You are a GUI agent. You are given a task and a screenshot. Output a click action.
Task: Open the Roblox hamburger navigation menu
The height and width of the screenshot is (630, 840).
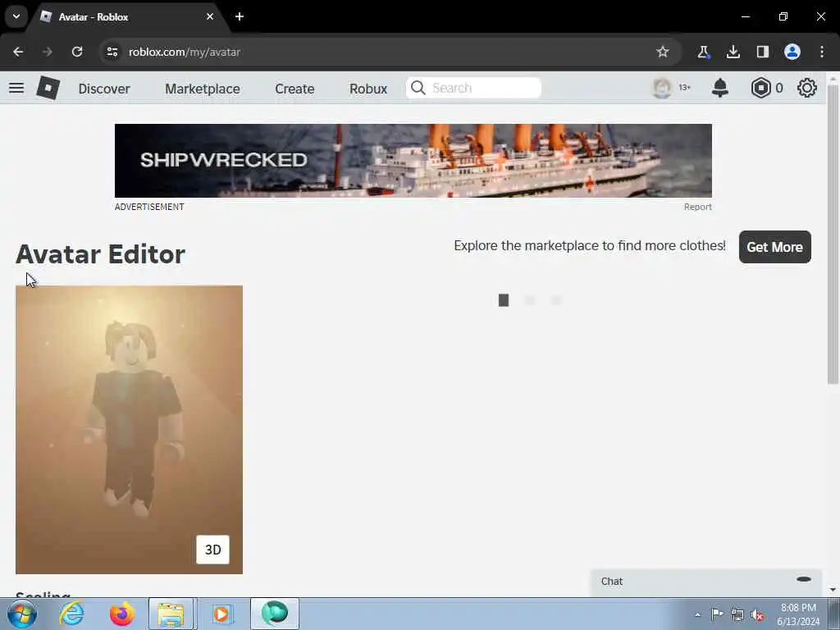16,88
